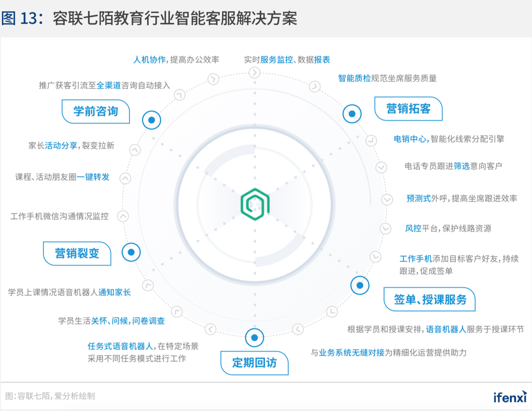The width and height of the screenshot is (532, 411).
Task: Click the blue dot node beside 营销裂变
Action: click(131, 252)
